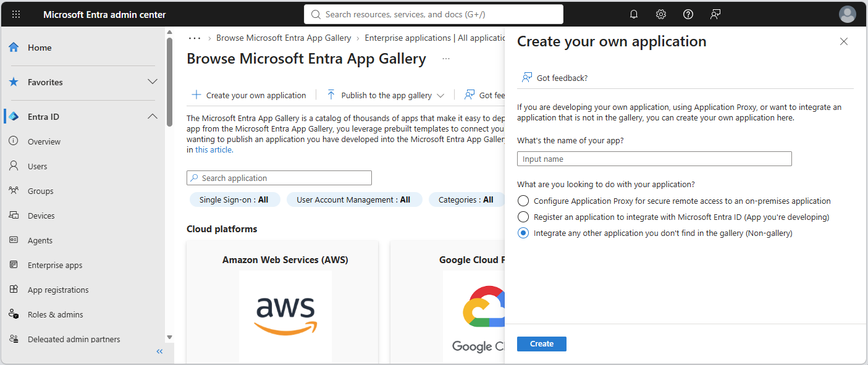868x365 pixels.
Task: Open Publish to the app gallery dropdown
Action: click(x=386, y=95)
